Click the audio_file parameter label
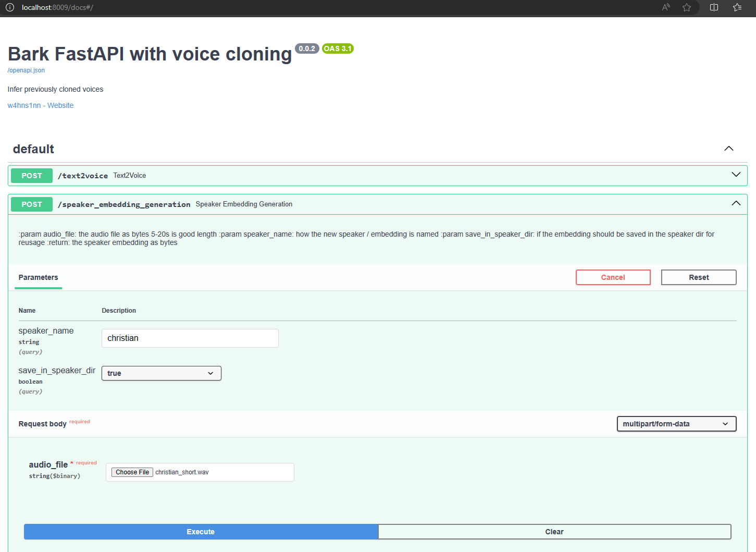This screenshot has height=552, width=756. click(48, 464)
